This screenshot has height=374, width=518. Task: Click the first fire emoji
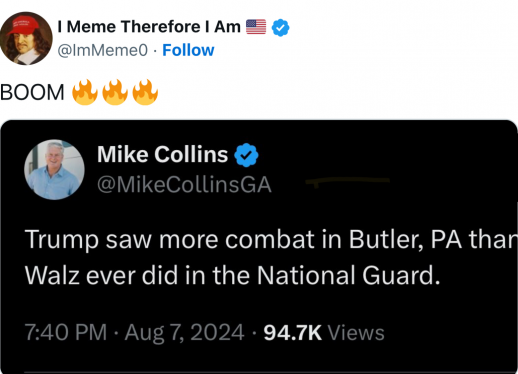pyautogui.click(x=85, y=92)
